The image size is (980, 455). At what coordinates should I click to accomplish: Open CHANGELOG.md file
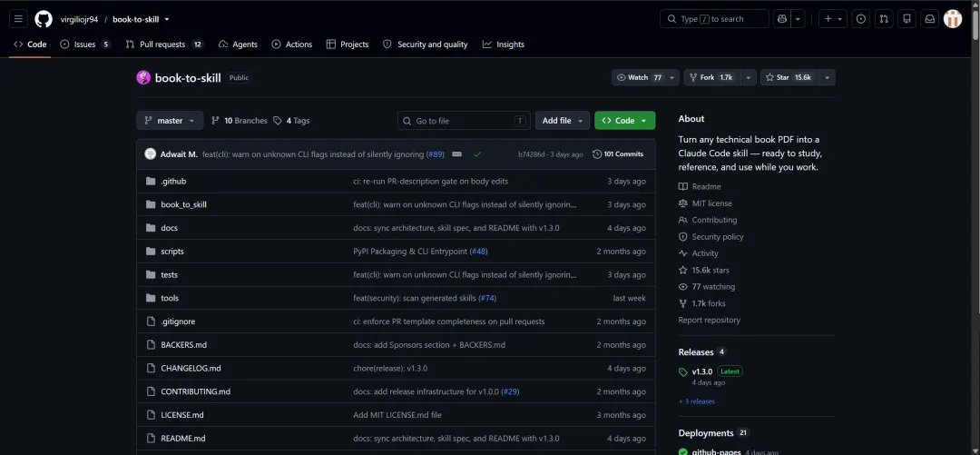pos(191,369)
